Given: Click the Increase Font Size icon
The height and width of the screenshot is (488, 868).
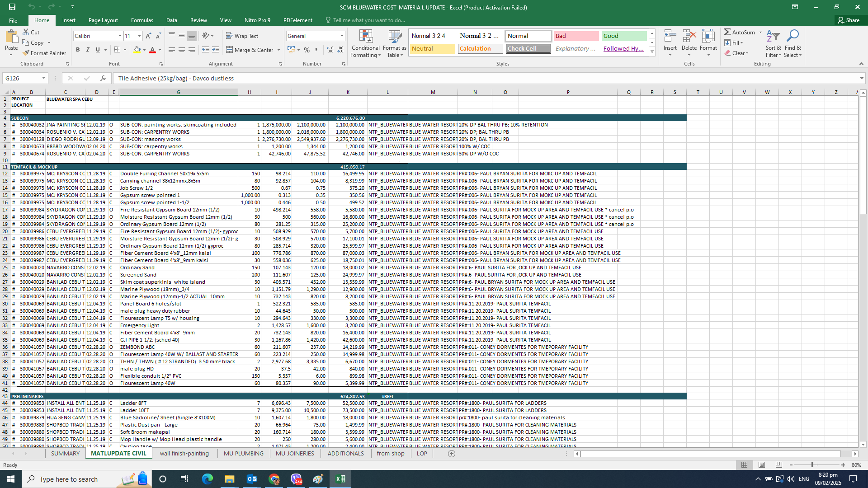Looking at the screenshot, I should coord(148,36).
